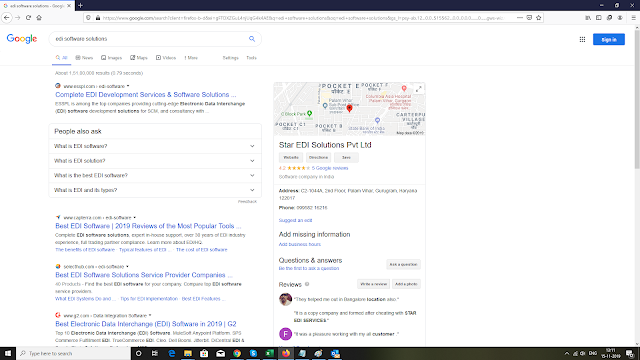The image size is (640, 360).
Task: Click Add business hours link
Action: [x=300, y=244]
